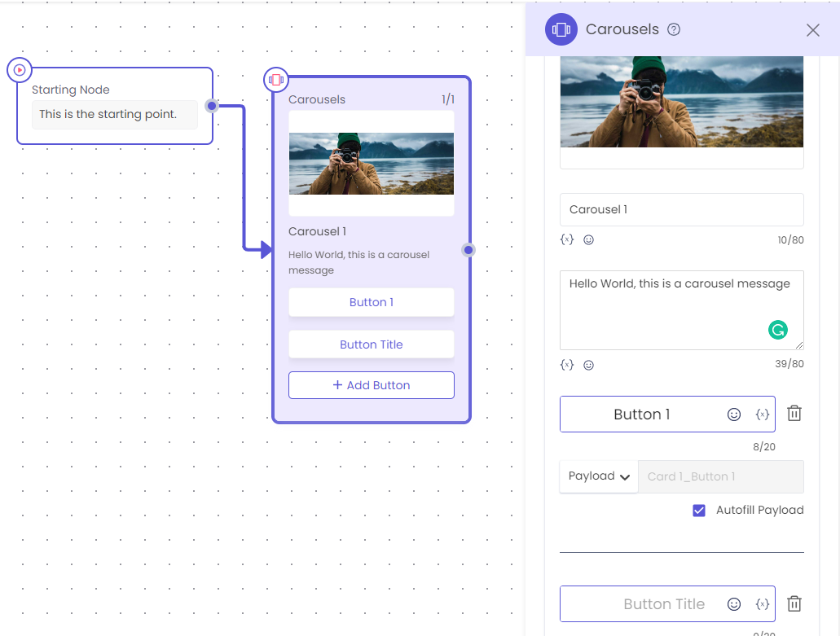This screenshot has width=840, height=636.
Task: Delete the Button Title button with the trash icon
Action: point(794,603)
